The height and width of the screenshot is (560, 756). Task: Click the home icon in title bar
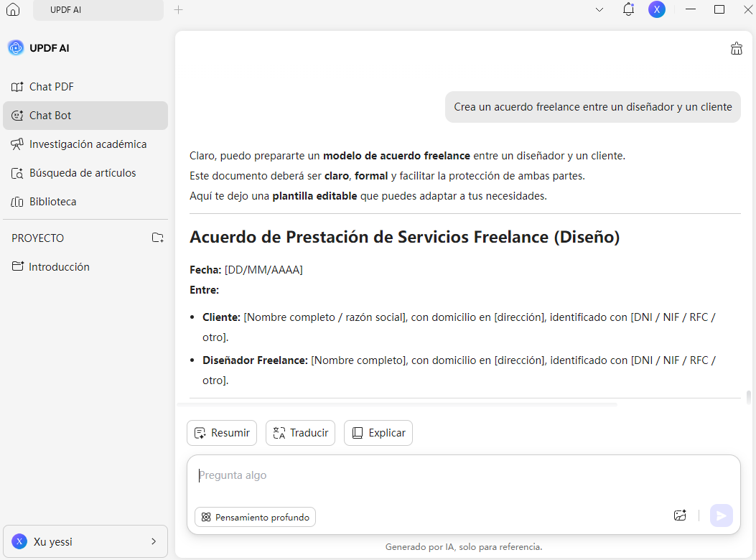[13, 9]
